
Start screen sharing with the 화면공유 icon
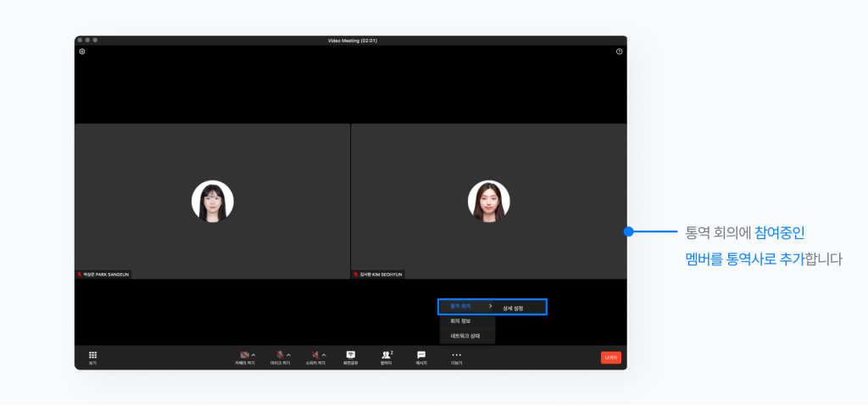click(350, 355)
